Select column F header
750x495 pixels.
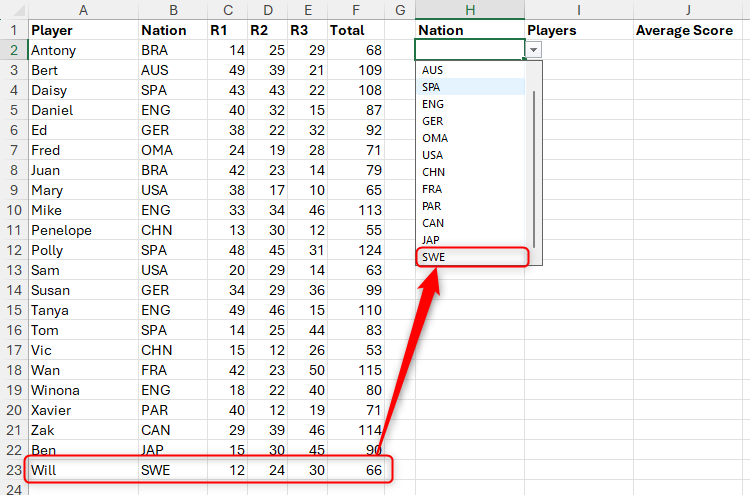(357, 9)
